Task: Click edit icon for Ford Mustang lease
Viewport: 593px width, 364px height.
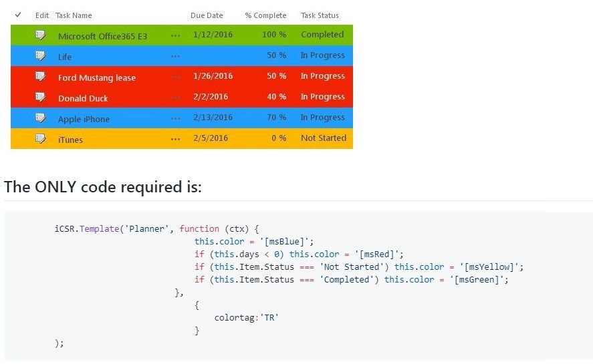Action: click(40, 77)
